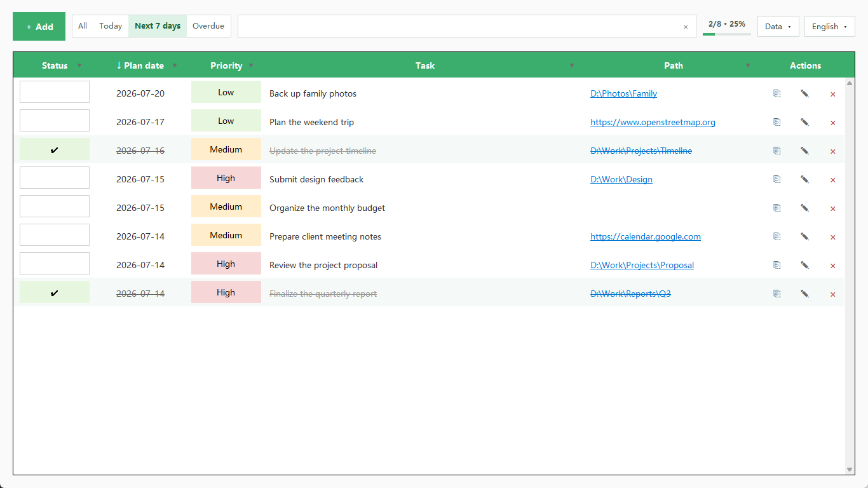868x488 pixels.
Task: Open the Data dropdown menu
Action: point(778,27)
